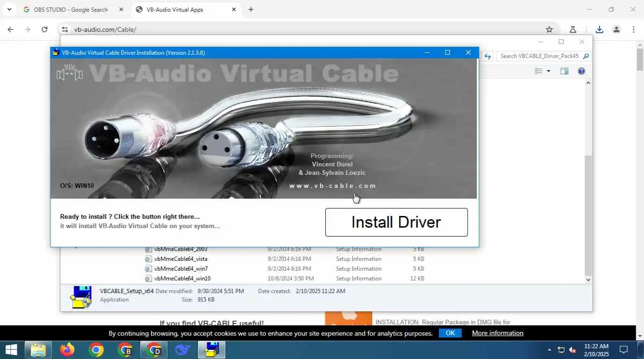Select file vbMmeCable64_2003
Viewport: 644px width, 359px height.
pos(181,249)
